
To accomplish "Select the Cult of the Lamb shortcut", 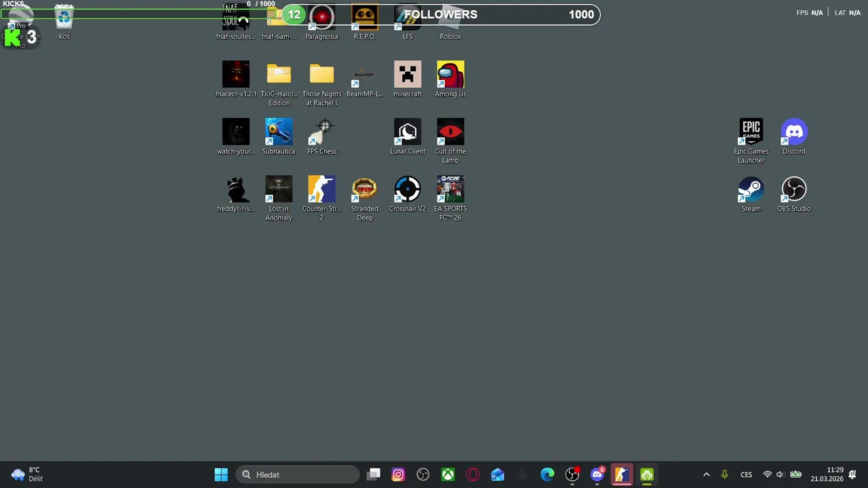I will (x=450, y=141).
